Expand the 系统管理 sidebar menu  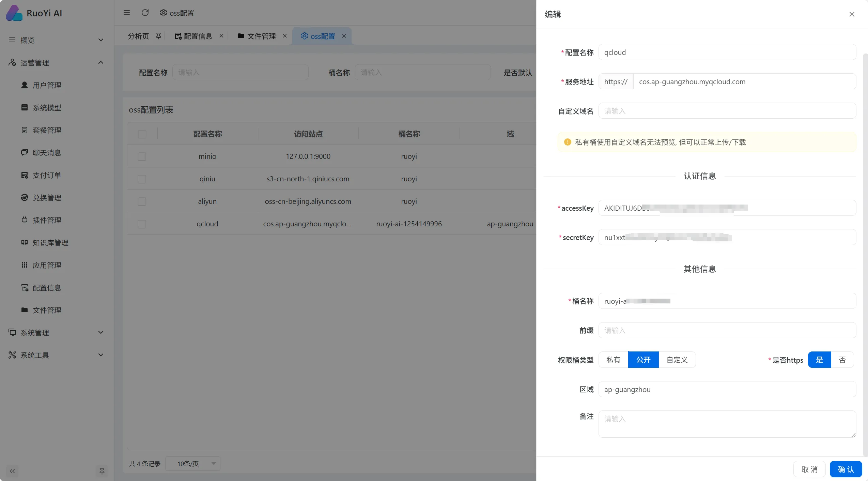(x=56, y=332)
